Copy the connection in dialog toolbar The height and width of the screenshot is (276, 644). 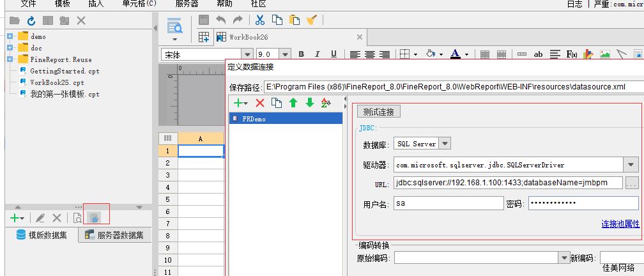pos(277,103)
